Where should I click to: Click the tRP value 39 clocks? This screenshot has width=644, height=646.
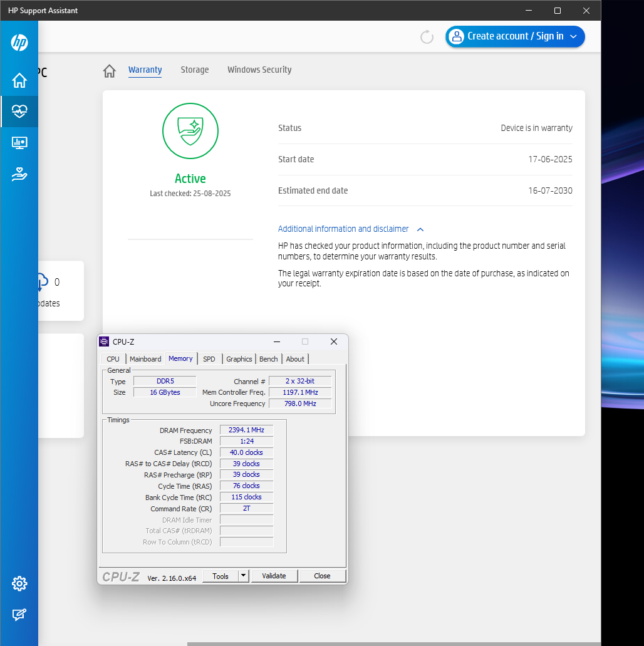[246, 474]
